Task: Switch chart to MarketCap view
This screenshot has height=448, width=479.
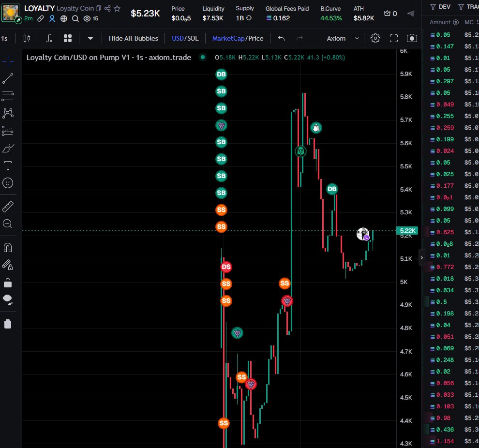Action: click(x=228, y=38)
